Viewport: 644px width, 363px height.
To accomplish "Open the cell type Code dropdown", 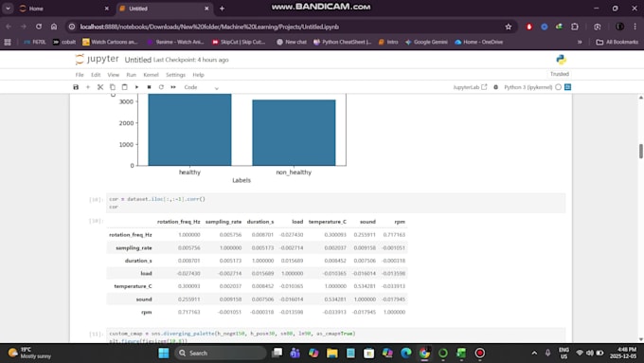I will [201, 87].
